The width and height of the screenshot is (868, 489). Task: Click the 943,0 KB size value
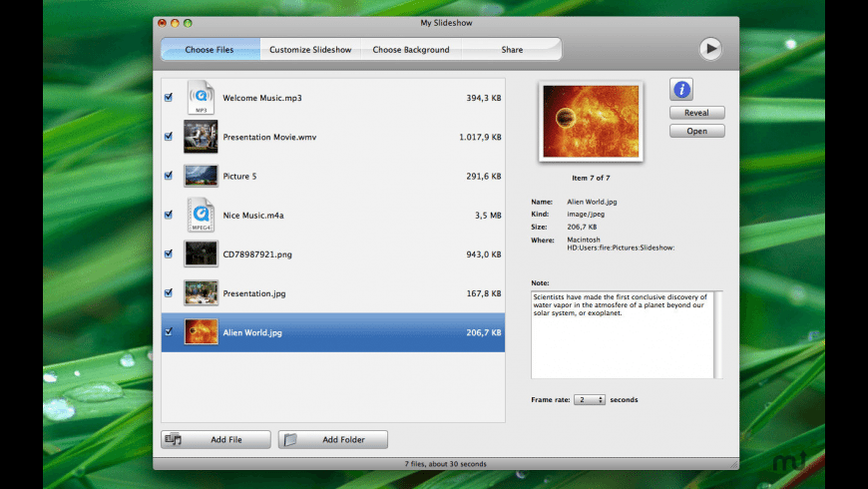click(484, 254)
